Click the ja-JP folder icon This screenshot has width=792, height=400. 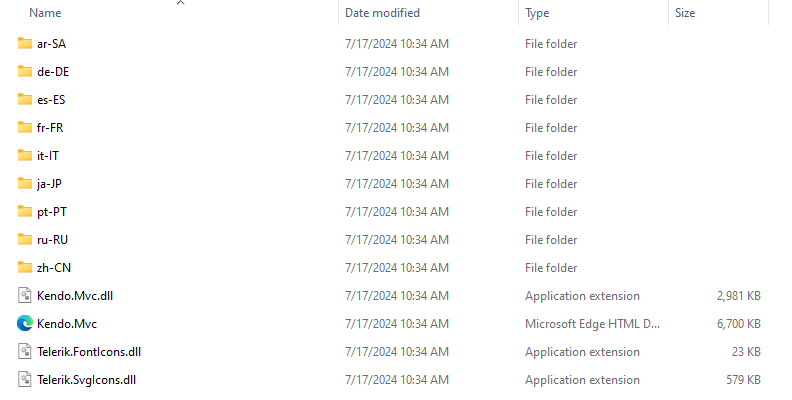tap(25, 184)
